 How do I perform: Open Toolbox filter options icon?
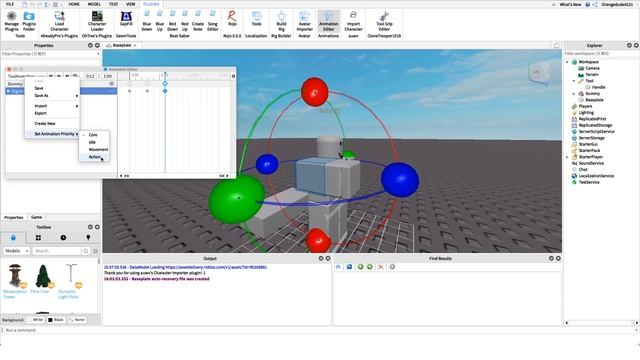pyautogui.click(x=96, y=251)
